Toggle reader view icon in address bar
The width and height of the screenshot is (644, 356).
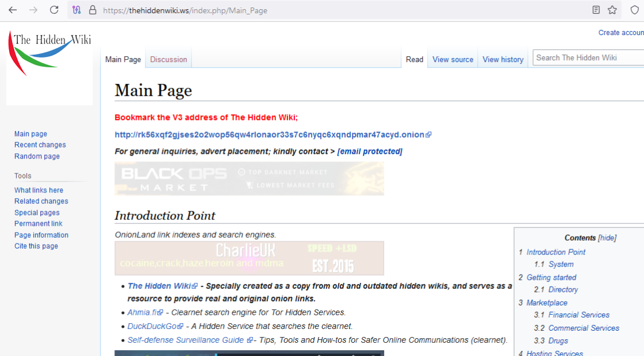(596, 10)
